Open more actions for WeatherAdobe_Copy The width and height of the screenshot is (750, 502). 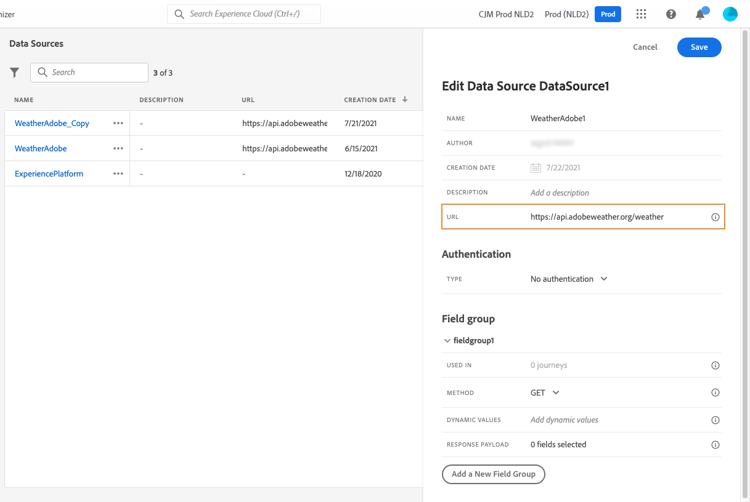point(118,123)
